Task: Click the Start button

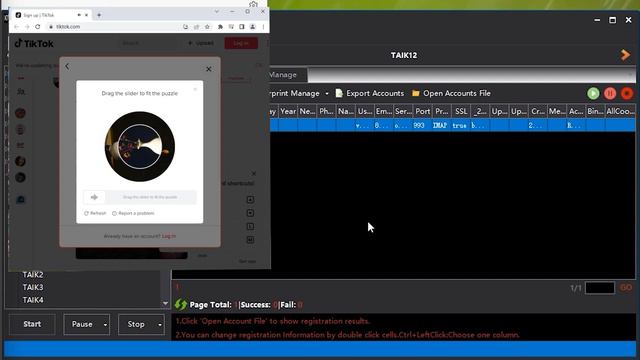Action: tap(32, 324)
